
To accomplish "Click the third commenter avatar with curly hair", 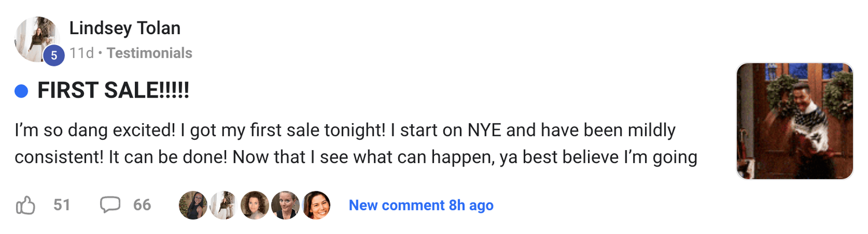I will point(255,205).
